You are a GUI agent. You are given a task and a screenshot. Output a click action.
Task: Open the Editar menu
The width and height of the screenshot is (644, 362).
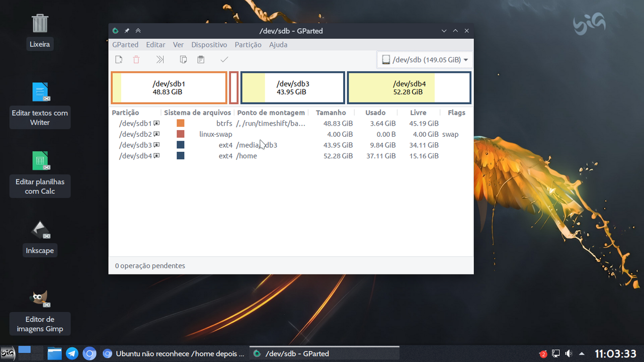tap(155, 45)
